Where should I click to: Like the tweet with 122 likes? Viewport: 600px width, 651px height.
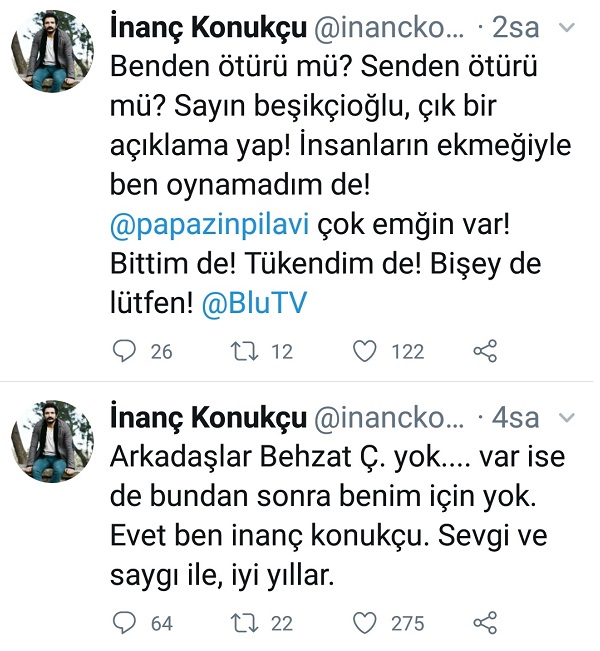tap(367, 351)
